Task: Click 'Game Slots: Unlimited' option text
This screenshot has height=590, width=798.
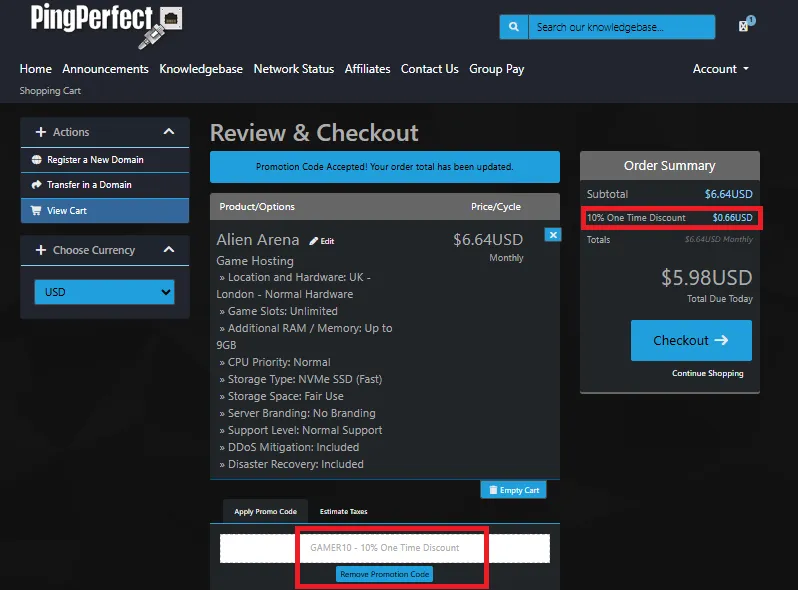Action: point(282,311)
